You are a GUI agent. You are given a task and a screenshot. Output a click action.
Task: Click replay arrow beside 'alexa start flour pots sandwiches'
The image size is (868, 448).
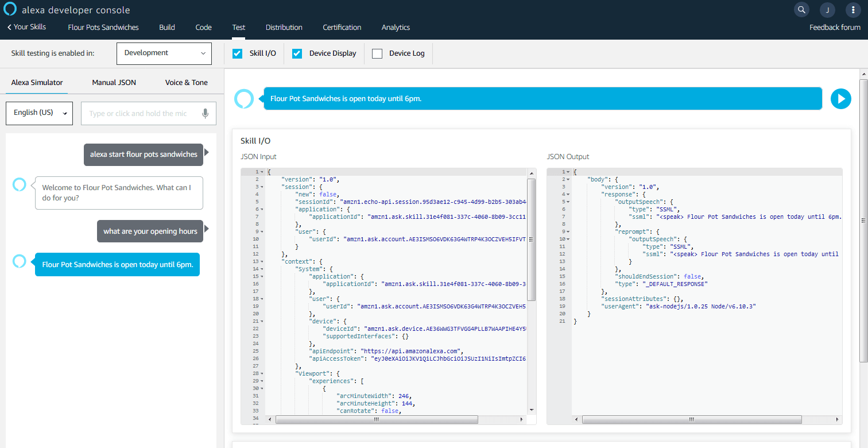(207, 152)
